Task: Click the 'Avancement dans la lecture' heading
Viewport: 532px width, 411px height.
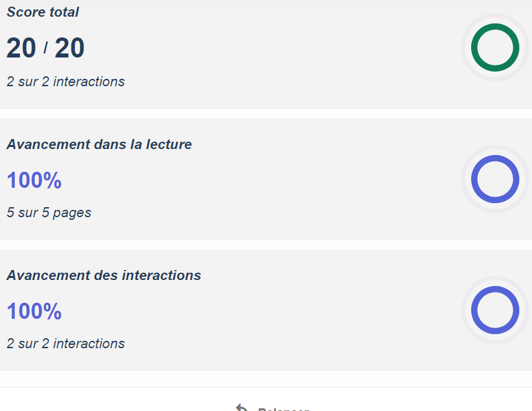Action: [x=99, y=144]
